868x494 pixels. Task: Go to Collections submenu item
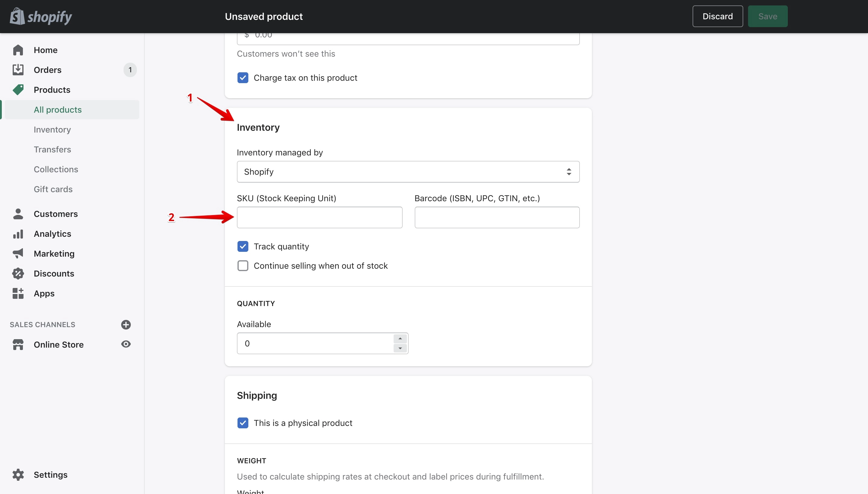tap(56, 169)
